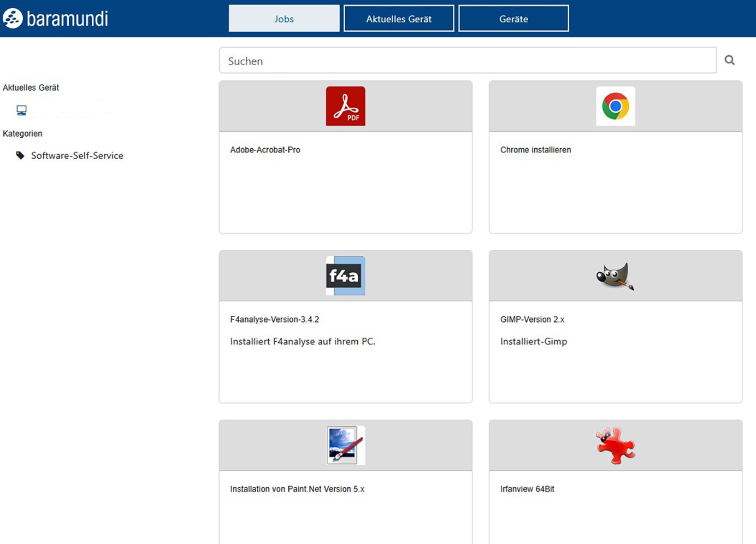Screen dimensions: 756x544
Task: Open the F4analyse-Version-3.4.2 job title
Action: [274, 319]
